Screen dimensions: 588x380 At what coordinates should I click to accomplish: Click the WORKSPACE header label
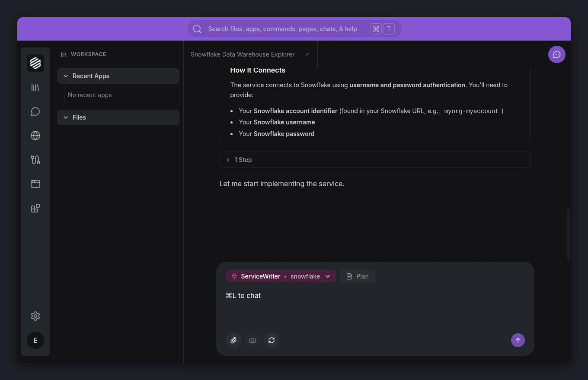88,54
